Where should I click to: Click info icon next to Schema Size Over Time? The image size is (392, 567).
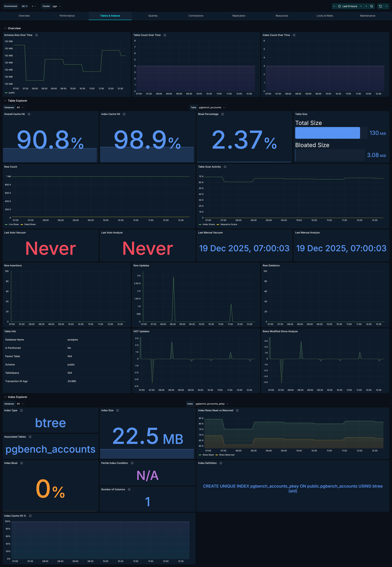[36, 35]
